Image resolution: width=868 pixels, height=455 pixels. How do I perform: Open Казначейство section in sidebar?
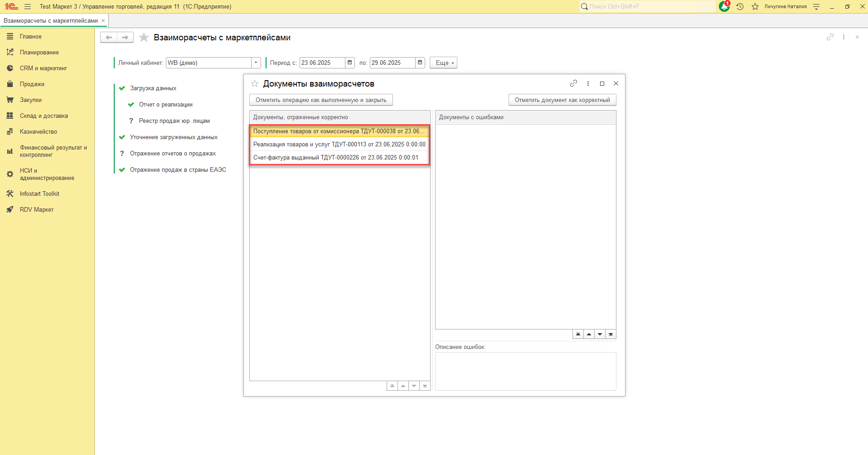[x=38, y=132]
